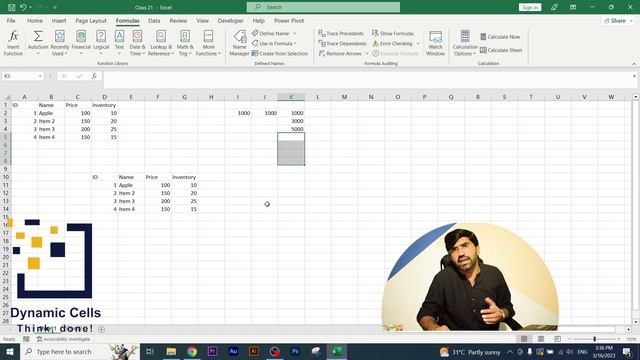Open Chrome from taskbar
640x360 pixels.
[x=191, y=351]
